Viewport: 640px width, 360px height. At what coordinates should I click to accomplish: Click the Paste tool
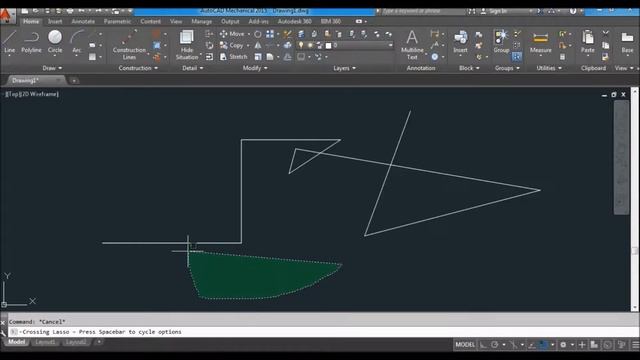tap(588, 42)
